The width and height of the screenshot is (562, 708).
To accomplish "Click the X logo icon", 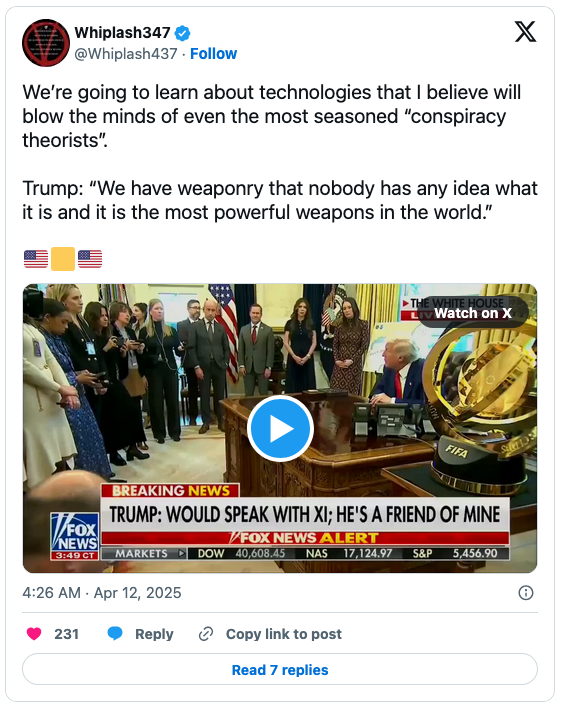I will coord(525,32).
